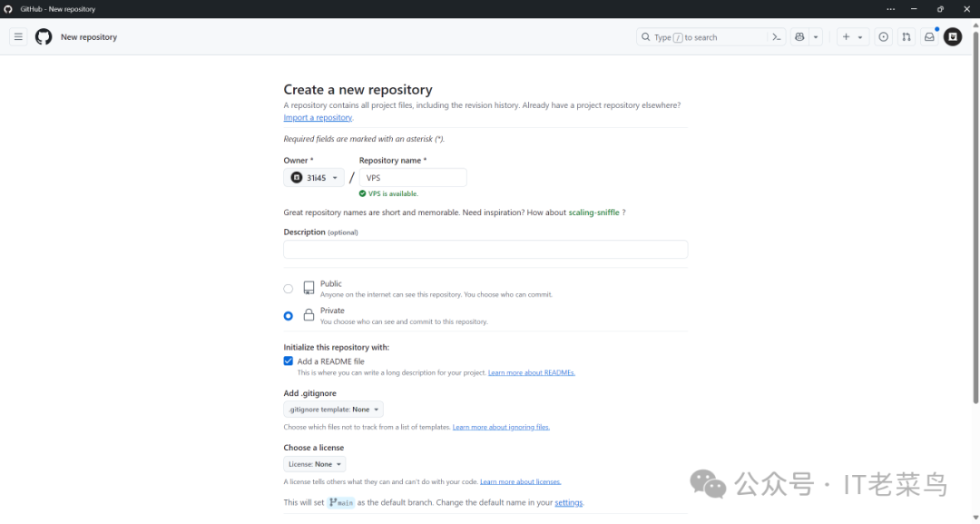Uncheck Add a README file
The width and height of the screenshot is (980, 524).
[x=289, y=361]
